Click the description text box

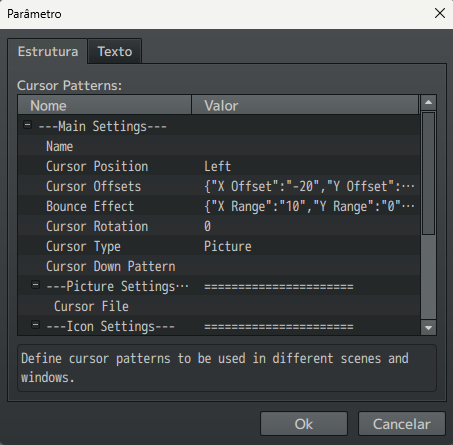(x=227, y=368)
